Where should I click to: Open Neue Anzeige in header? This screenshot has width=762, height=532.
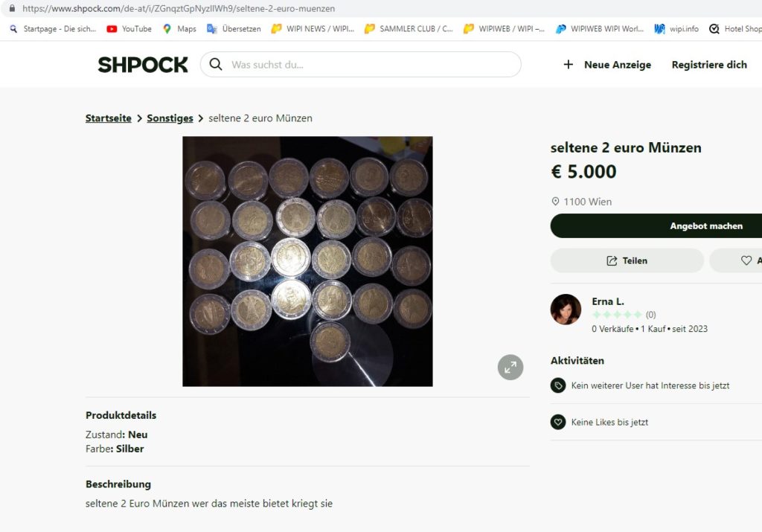[617, 65]
